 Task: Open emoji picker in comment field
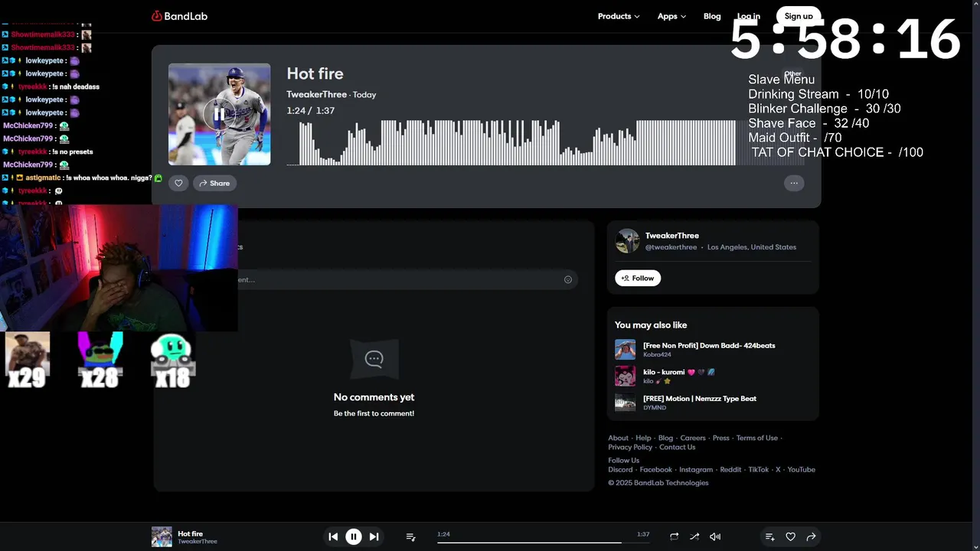[x=568, y=279]
